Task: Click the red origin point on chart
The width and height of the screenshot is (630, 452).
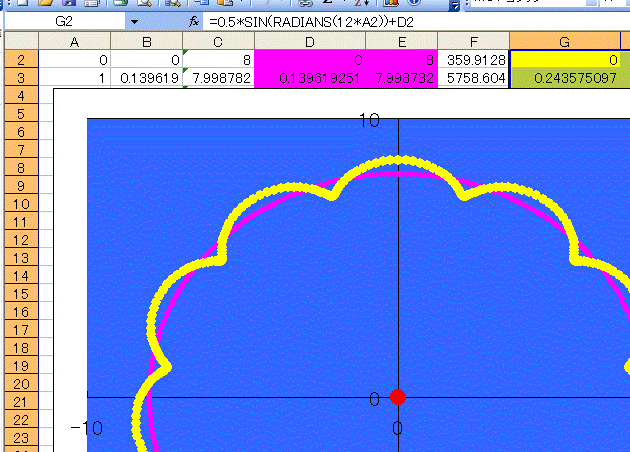Action: pos(398,397)
